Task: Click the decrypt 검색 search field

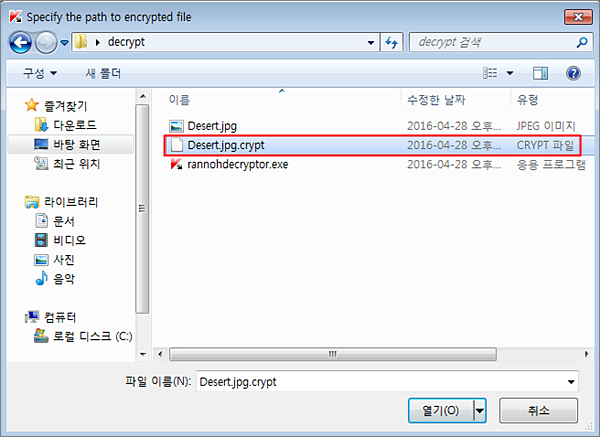Action: coord(493,42)
